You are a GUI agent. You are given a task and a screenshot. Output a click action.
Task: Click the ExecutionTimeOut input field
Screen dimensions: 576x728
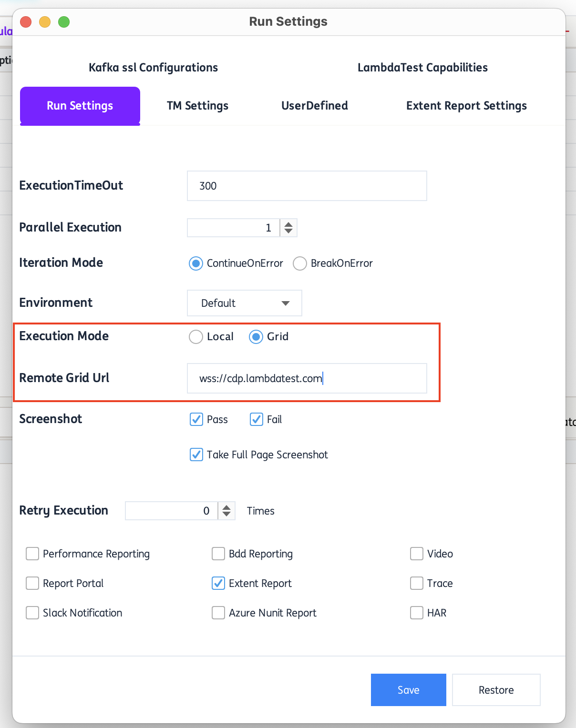[x=307, y=186]
